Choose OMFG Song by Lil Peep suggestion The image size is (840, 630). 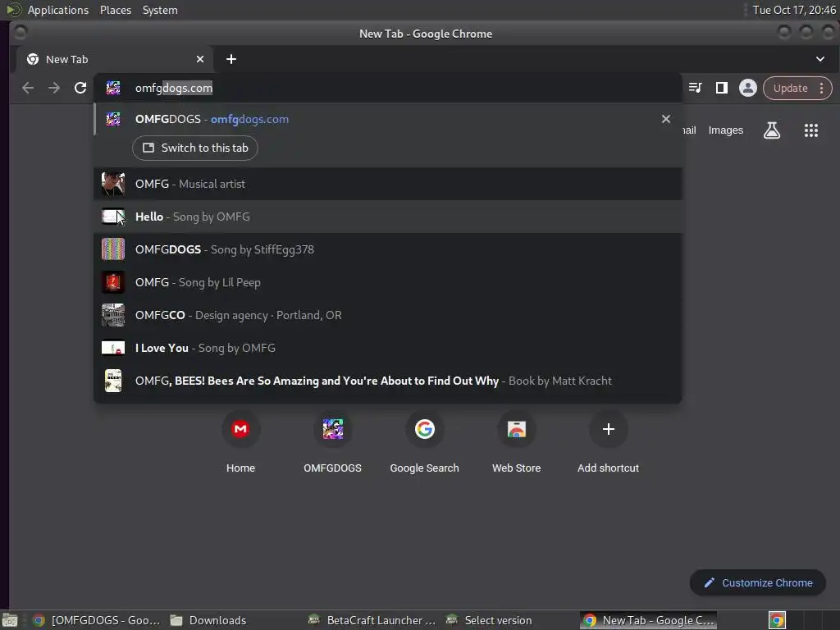388,282
